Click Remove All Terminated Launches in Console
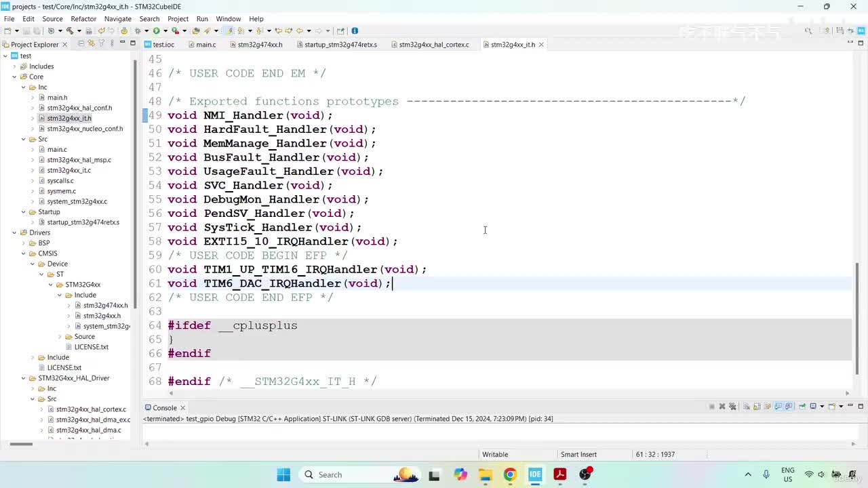The height and width of the screenshot is (488, 868). click(x=733, y=407)
